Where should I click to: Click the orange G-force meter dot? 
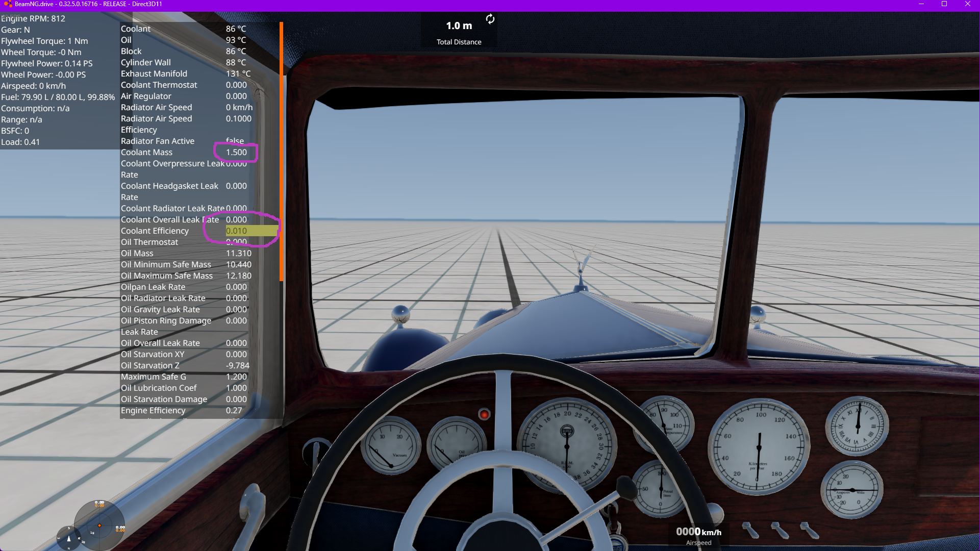[99, 525]
